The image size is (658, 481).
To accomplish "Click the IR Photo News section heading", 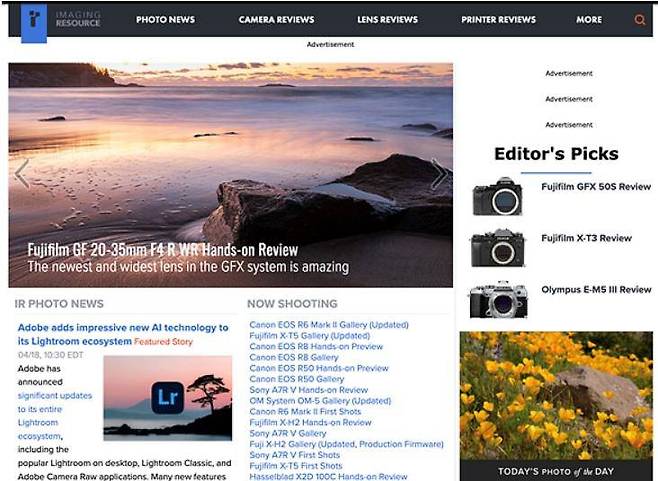I will [x=59, y=304].
